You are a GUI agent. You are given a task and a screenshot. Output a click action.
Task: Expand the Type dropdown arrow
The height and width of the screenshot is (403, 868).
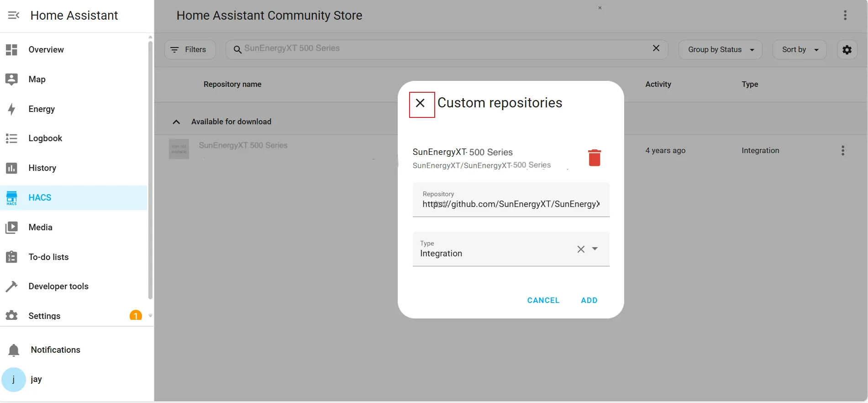(x=594, y=249)
